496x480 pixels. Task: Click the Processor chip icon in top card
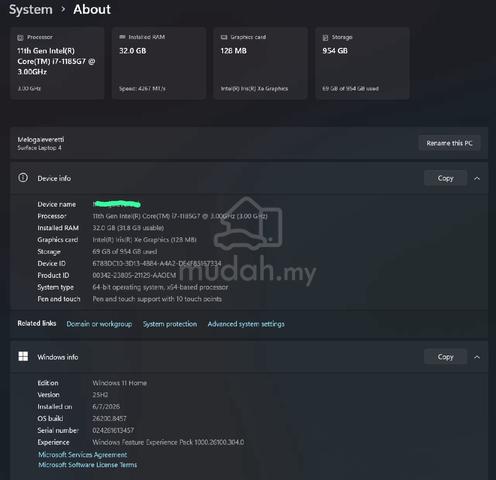[20, 38]
